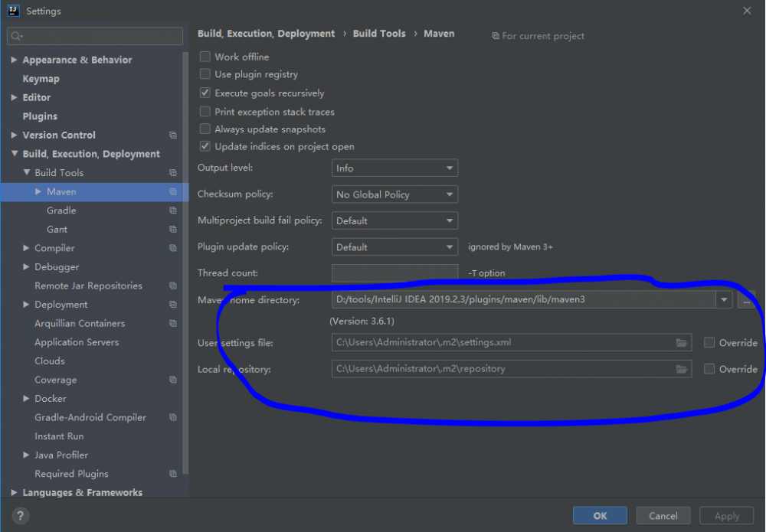
Task: Select Clouds in the settings tree
Action: 50,361
